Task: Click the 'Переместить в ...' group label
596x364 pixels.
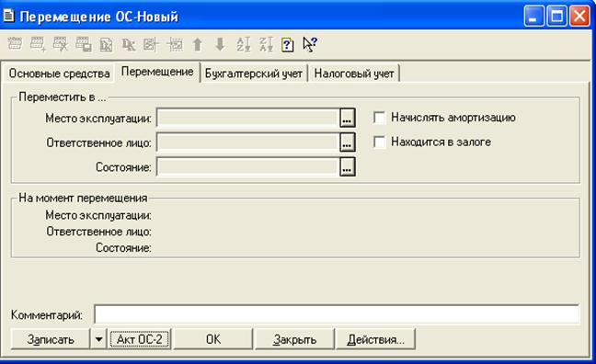Action: [x=63, y=97]
